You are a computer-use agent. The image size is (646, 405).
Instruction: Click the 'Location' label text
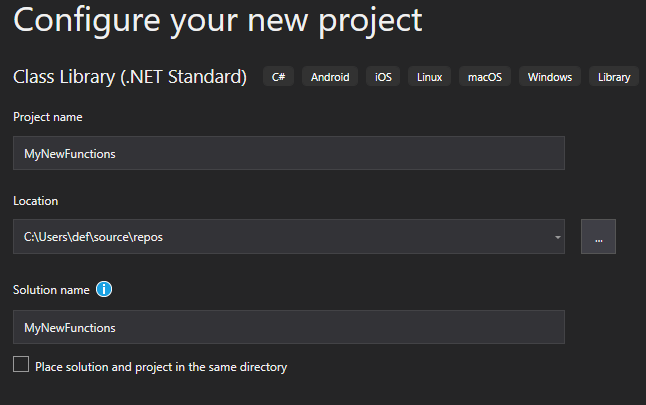[x=35, y=201]
